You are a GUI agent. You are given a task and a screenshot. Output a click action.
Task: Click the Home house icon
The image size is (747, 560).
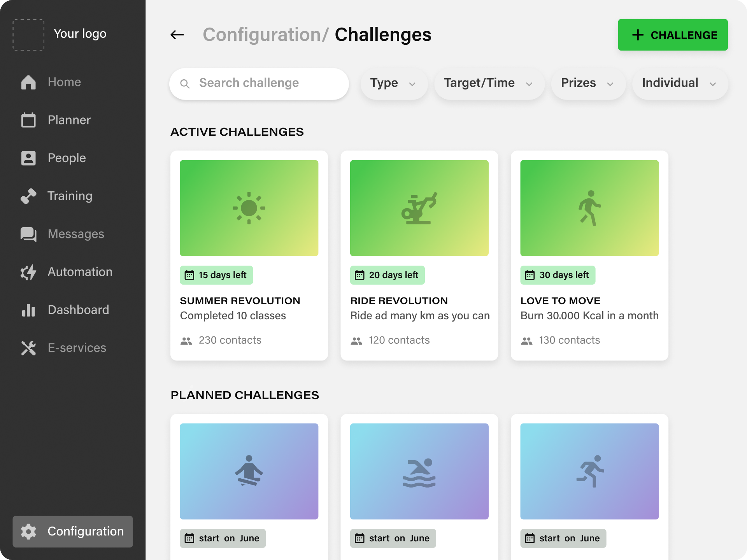(x=28, y=82)
